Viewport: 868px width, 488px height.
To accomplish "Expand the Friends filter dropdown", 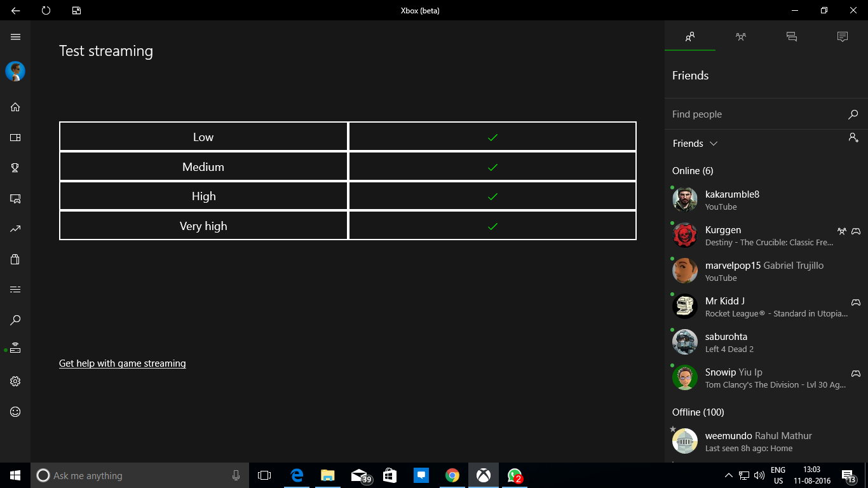I will pyautogui.click(x=695, y=144).
